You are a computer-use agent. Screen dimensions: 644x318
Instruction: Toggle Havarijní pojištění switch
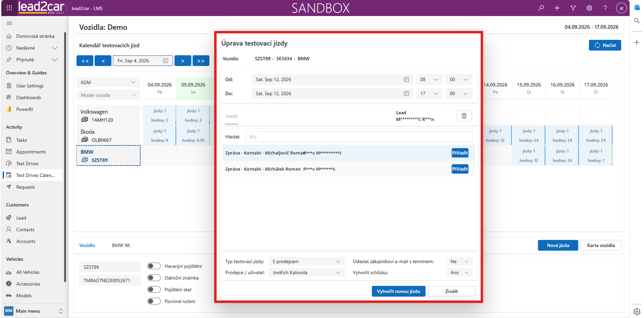pyautogui.click(x=154, y=266)
